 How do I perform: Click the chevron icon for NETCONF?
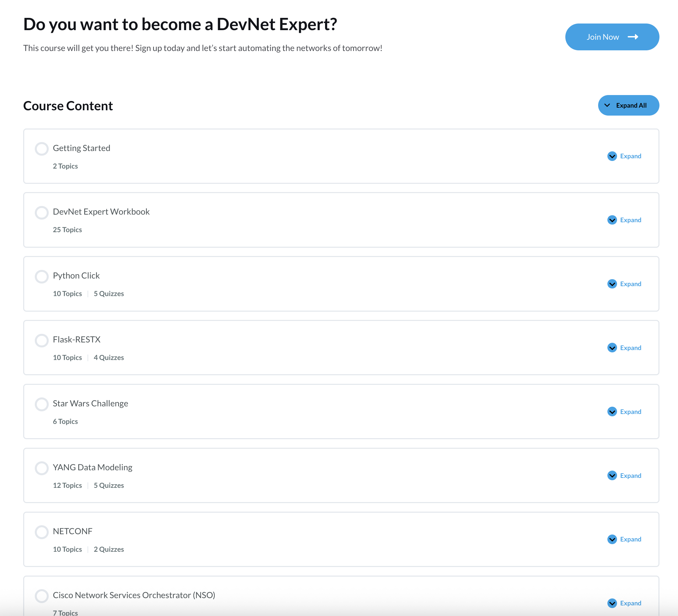point(612,539)
